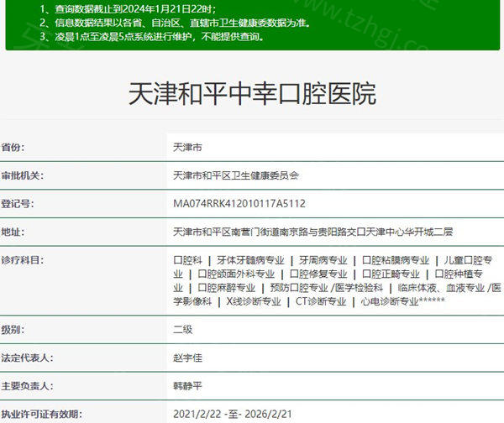Click 心电诊断专业****** entry
Screen dimensions: 504x423
[x=403, y=301]
